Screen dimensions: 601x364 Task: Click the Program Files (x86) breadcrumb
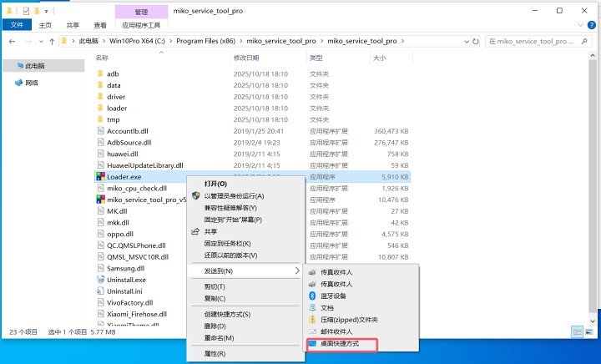(x=206, y=41)
